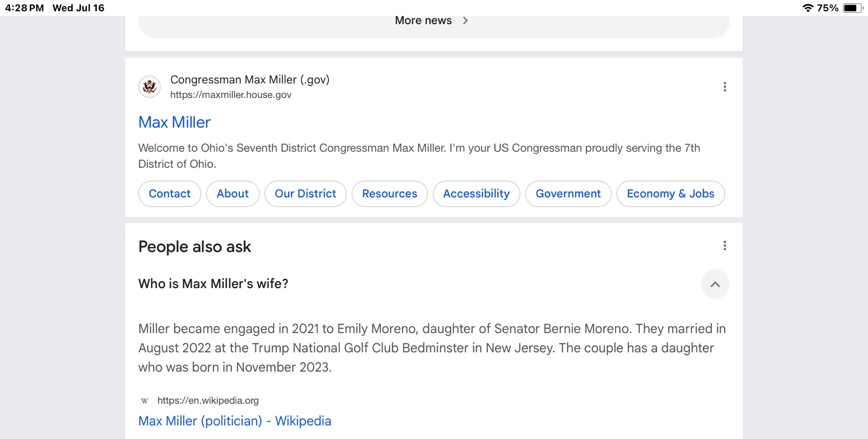Open the Max Miller title link
This screenshot has width=868, height=439.
174,122
